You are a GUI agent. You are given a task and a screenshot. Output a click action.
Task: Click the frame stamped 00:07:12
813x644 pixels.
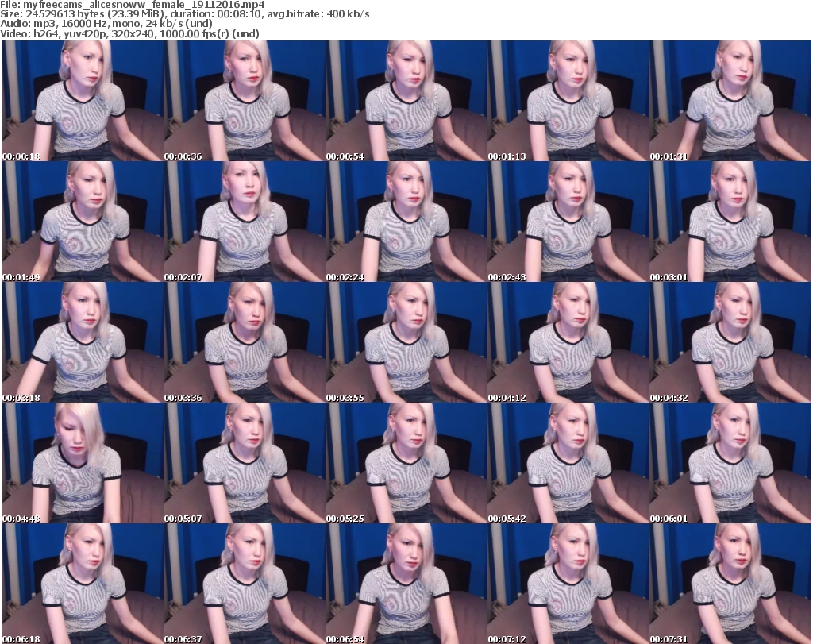(568, 584)
